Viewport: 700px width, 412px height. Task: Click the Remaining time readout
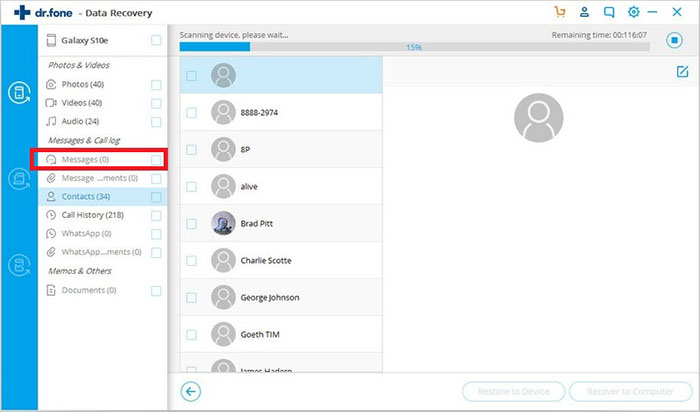(x=599, y=35)
